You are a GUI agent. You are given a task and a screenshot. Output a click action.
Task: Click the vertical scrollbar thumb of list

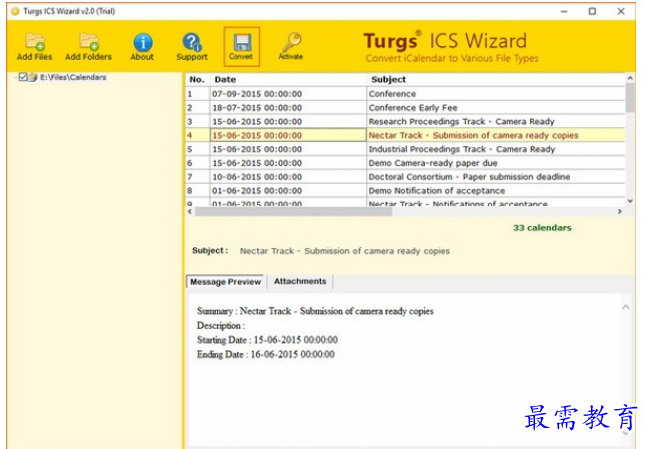click(x=630, y=97)
